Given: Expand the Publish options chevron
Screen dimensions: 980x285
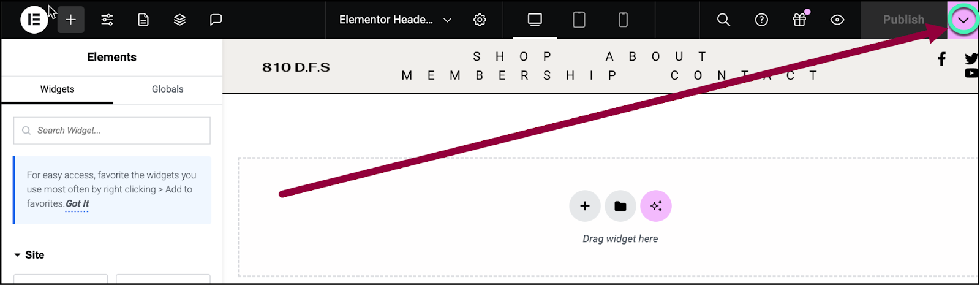Looking at the screenshot, I should point(963,20).
